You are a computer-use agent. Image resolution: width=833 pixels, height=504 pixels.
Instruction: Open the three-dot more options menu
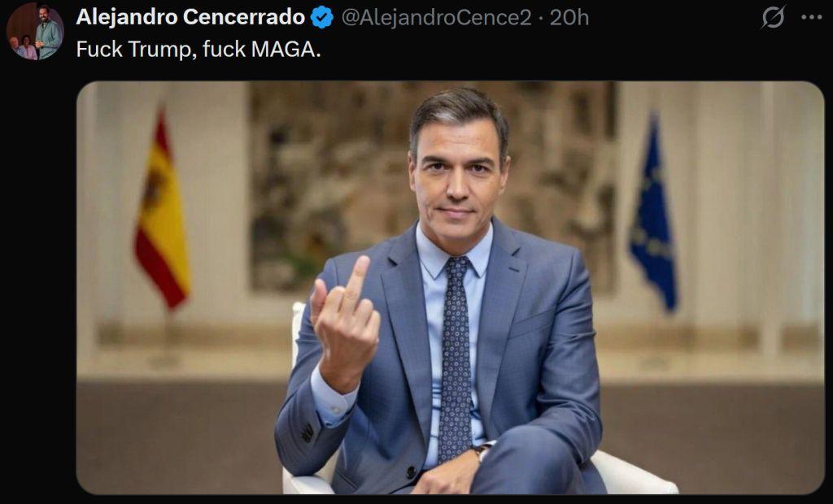click(812, 18)
